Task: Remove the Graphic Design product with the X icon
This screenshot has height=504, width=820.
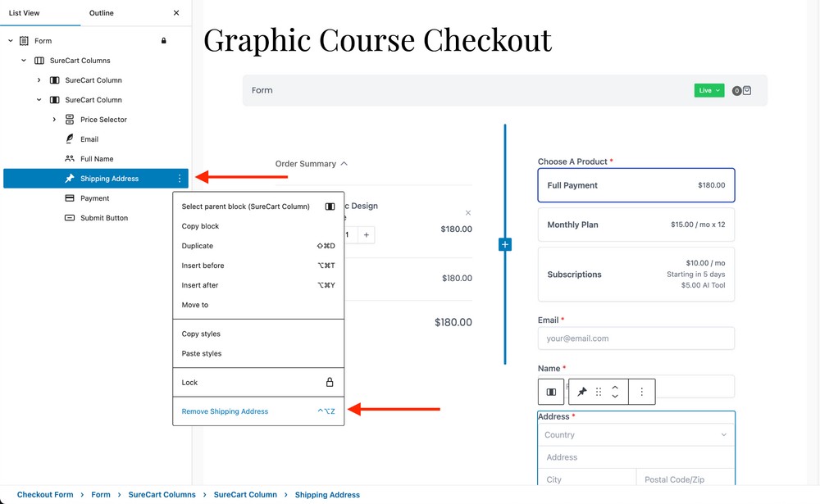Action: pos(468,212)
